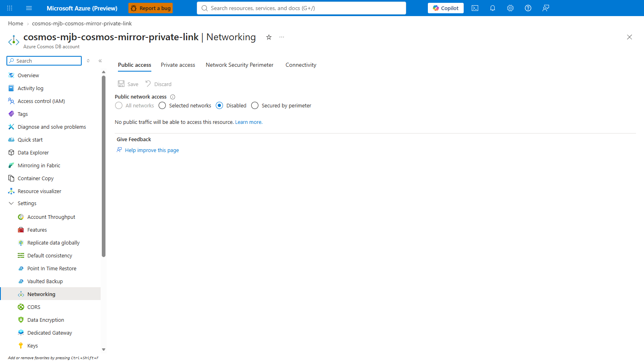The height and width of the screenshot is (362, 644).
Task: Click the Discard button
Action: pyautogui.click(x=158, y=84)
